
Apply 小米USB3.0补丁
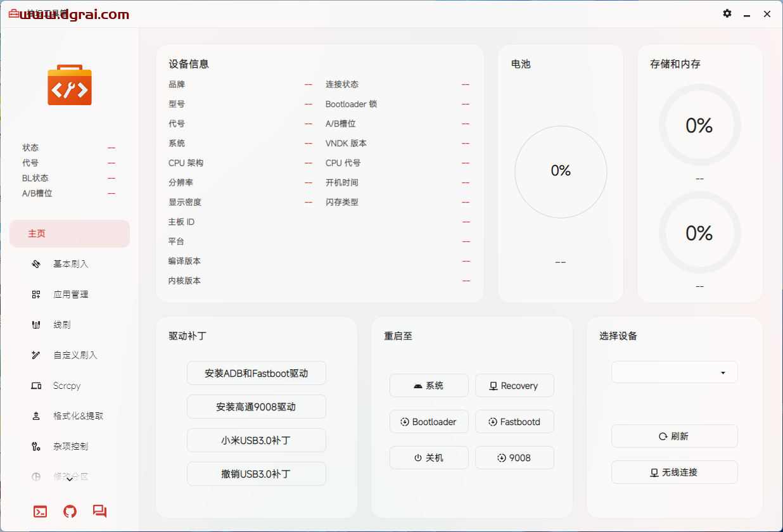(257, 440)
